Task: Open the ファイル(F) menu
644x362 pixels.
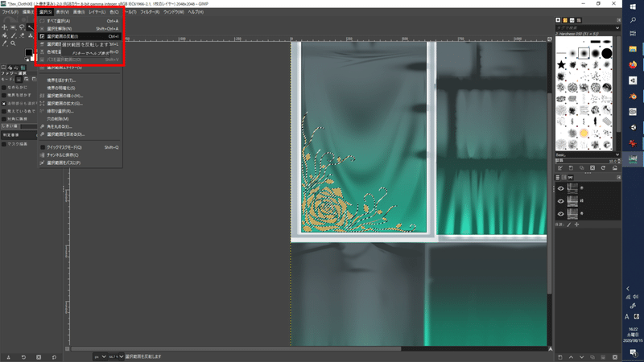Action: click(10, 12)
